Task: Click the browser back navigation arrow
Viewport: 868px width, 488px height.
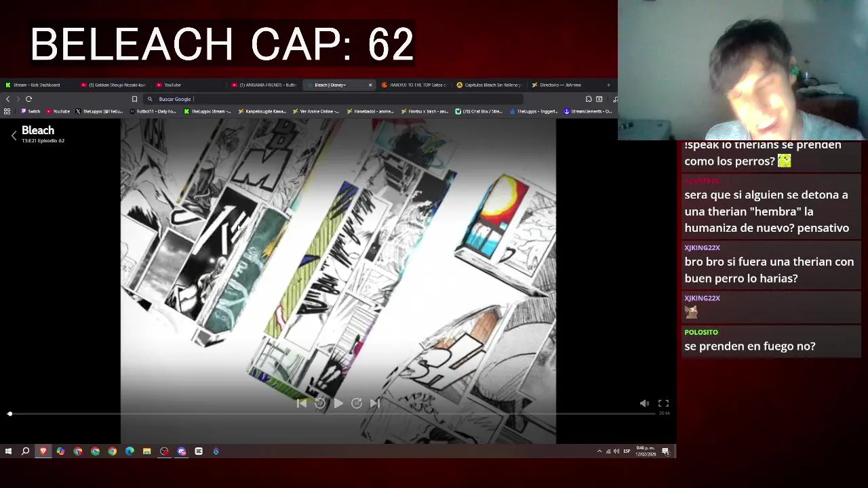Action: 7,99
